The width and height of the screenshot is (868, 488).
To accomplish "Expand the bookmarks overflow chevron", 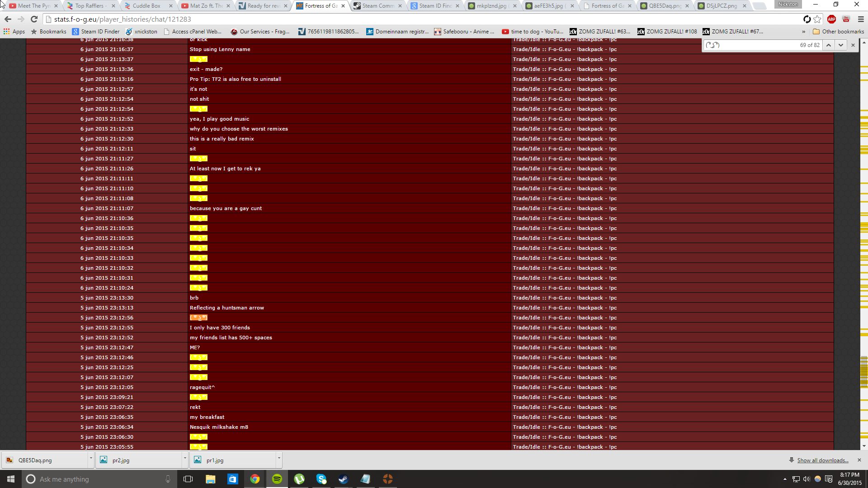I will coord(803,32).
